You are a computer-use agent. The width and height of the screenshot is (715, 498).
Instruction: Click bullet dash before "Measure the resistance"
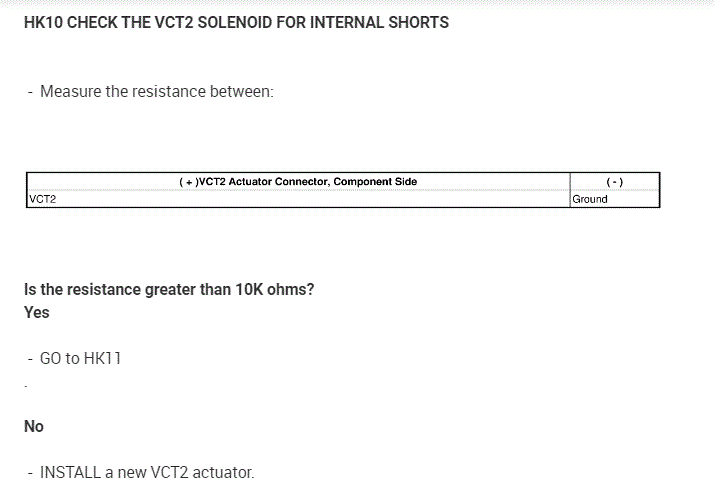pos(30,92)
